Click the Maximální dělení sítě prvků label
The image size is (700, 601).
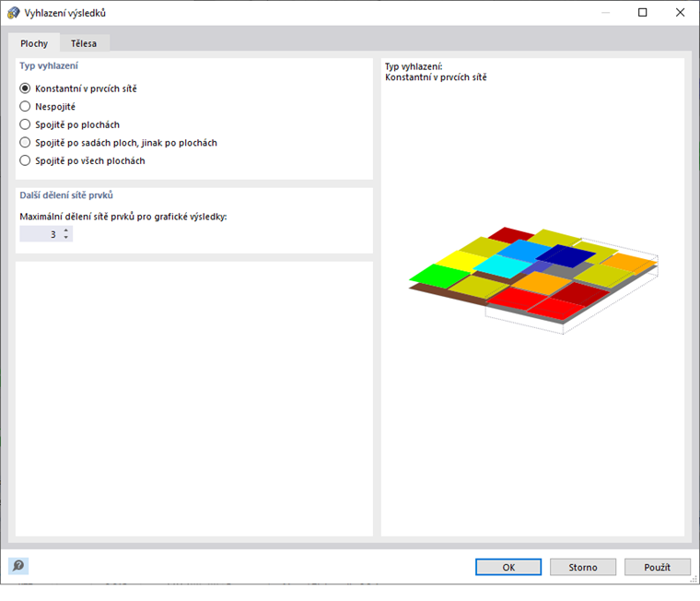pyautogui.click(x=123, y=217)
